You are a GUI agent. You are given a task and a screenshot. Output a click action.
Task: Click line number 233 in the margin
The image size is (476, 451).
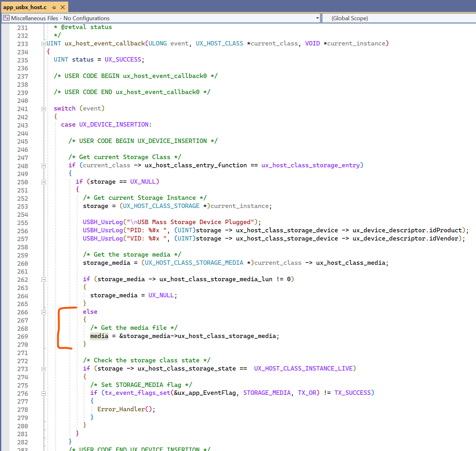pyautogui.click(x=22, y=44)
